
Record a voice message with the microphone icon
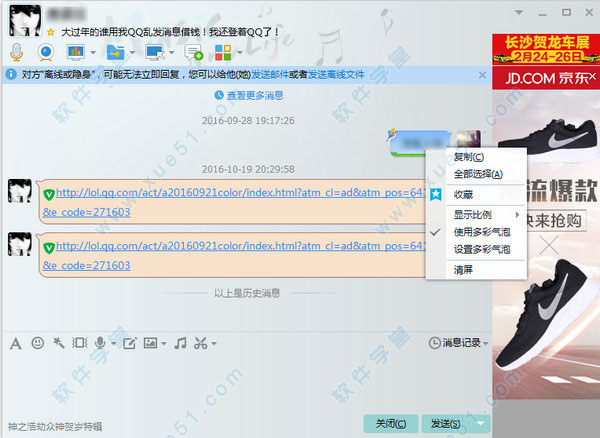100,343
